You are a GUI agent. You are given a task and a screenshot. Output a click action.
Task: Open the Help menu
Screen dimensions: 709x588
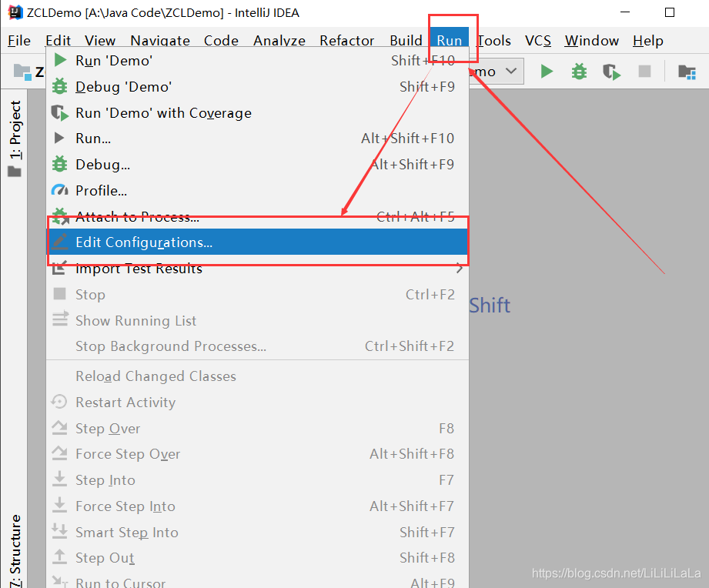648,41
